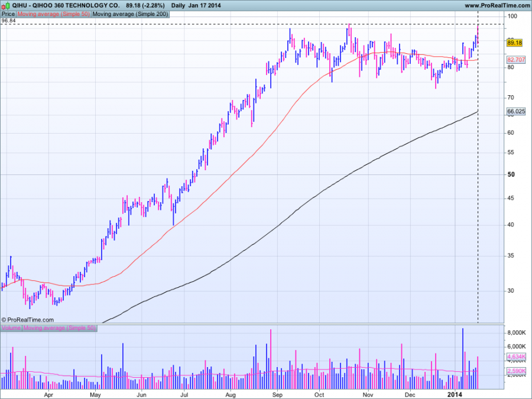Click the 6,000K volume axis label

[x=517, y=346]
